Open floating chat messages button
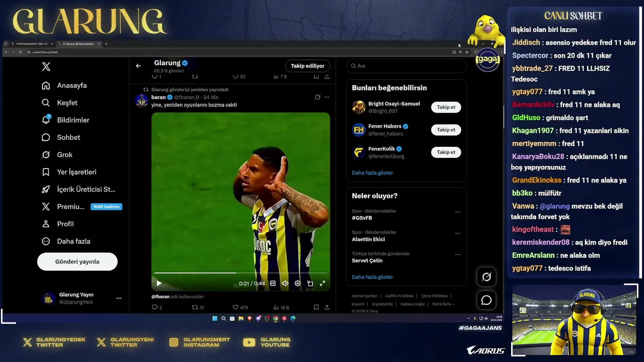644x362 pixels. point(487,300)
